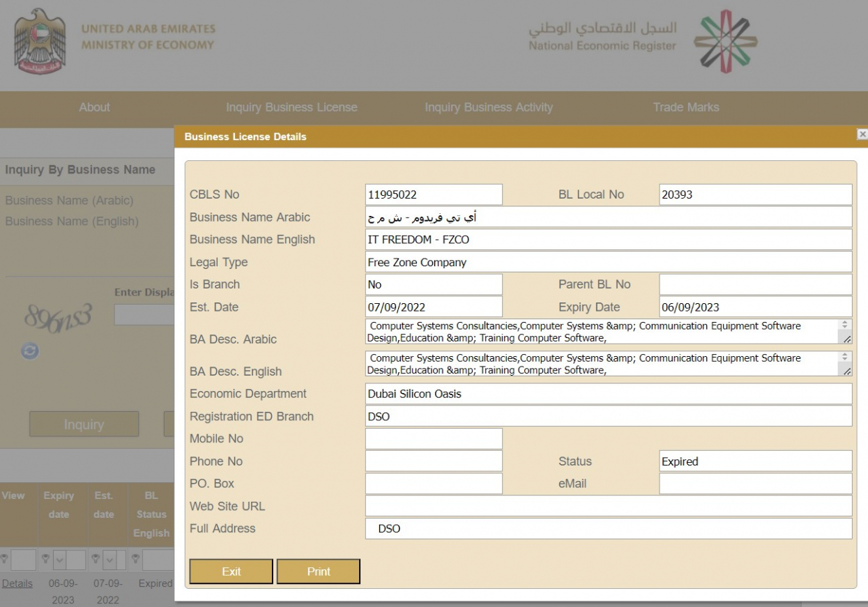The height and width of the screenshot is (607, 868).
Task: Click the captcha refresh icon
Action: coord(30,351)
